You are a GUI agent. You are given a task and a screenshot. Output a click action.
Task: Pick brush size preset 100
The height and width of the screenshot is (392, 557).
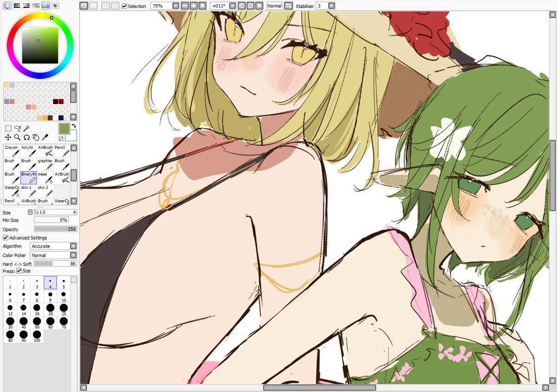point(37,336)
